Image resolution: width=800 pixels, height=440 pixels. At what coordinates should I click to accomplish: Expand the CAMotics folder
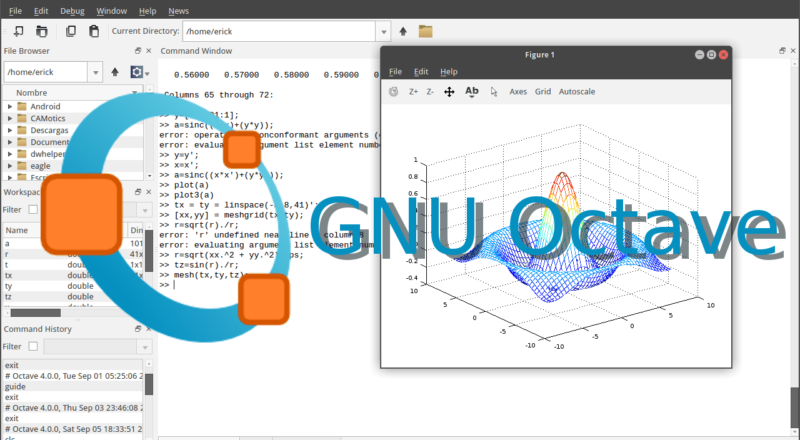[x=10, y=118]
